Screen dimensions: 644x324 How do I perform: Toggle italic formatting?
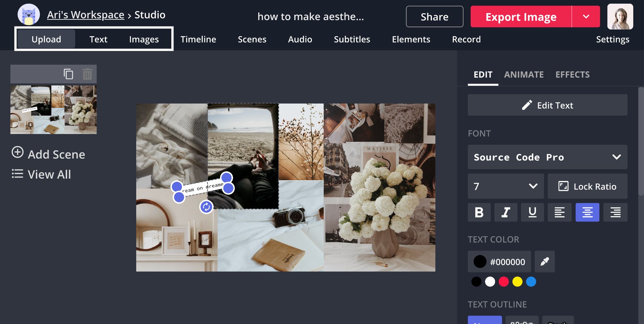click(506, 212)
